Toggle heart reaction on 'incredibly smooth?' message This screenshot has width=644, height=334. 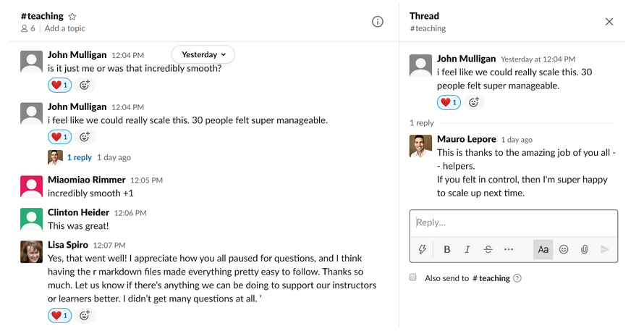coord(60,85)
